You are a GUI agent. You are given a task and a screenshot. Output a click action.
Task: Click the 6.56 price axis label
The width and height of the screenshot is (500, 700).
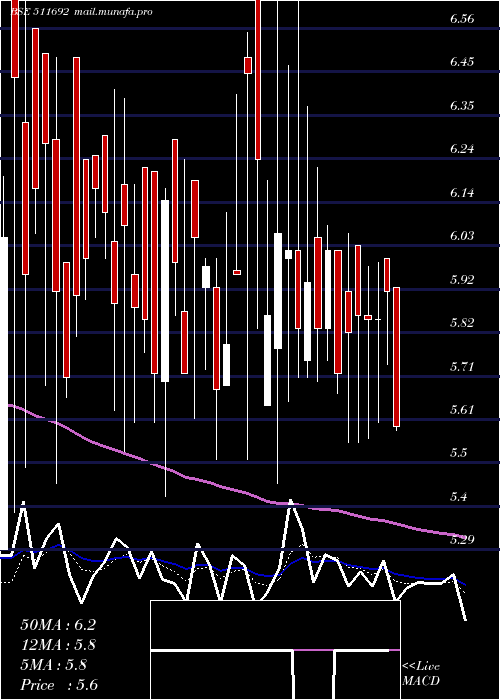click(x=462, y=19)
